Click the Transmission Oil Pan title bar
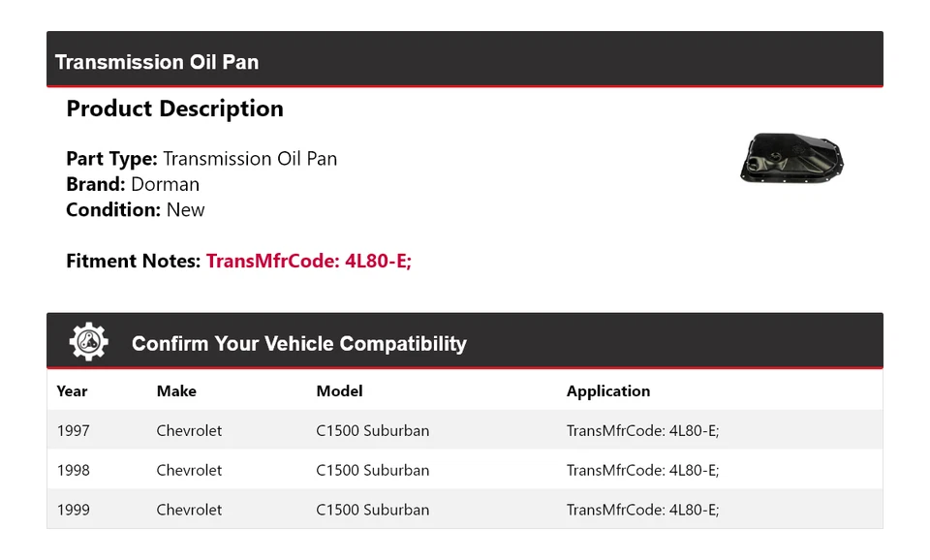 click(x=157, y=62)
